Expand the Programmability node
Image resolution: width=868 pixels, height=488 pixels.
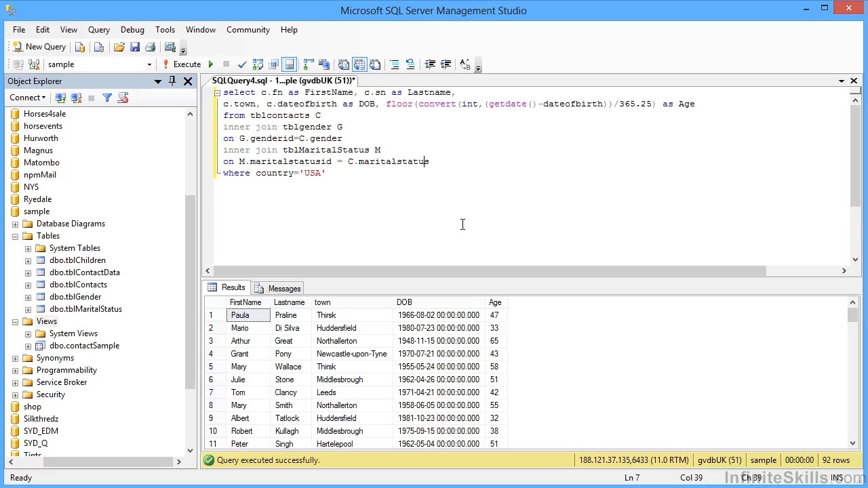click(x=15, y=370)
